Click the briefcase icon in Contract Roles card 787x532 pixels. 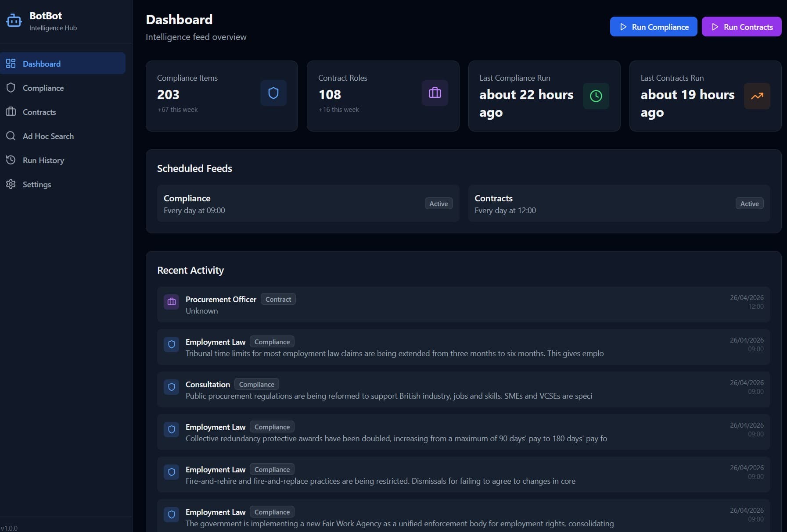435,93
